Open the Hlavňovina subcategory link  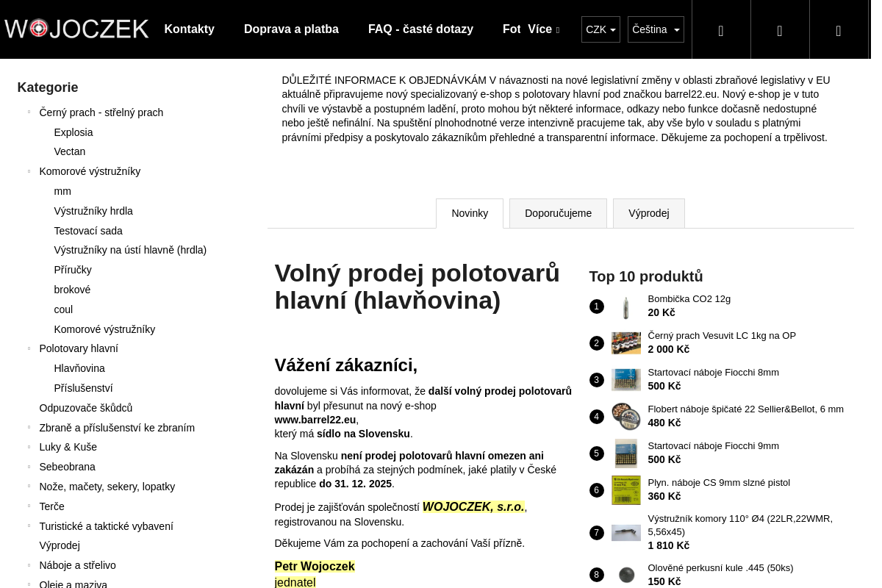pos(79,368)
